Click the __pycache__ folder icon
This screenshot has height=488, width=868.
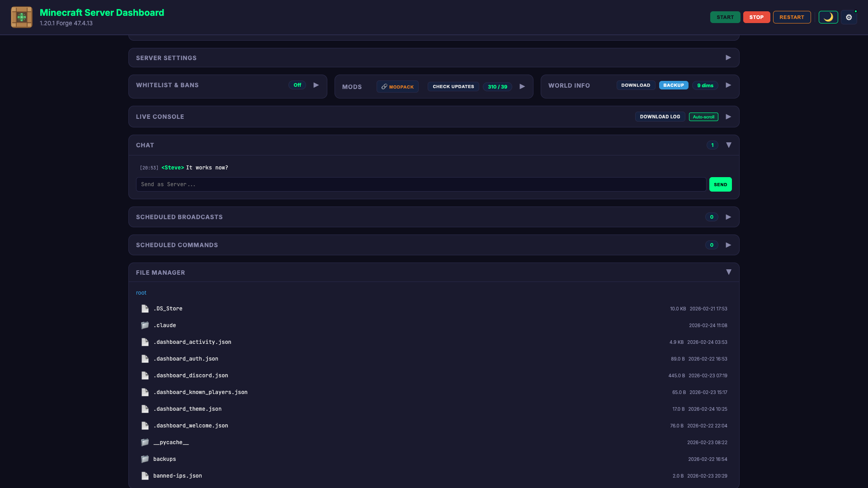click(145, 442)
